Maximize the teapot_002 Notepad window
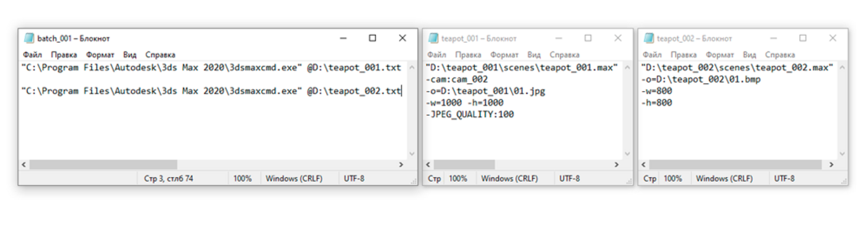Image resolution: width=868 pixels, height=225 pixels. click(x=803, y=38)
